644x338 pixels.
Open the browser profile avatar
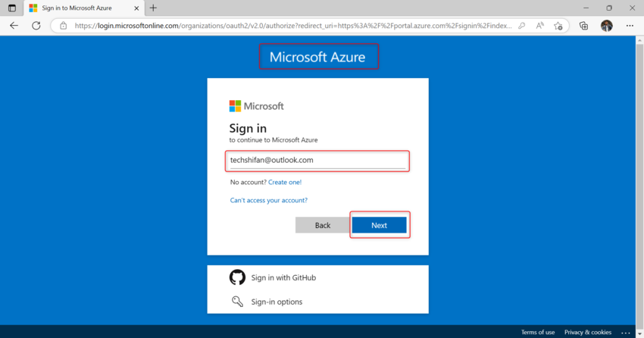[x=607, y=26]
